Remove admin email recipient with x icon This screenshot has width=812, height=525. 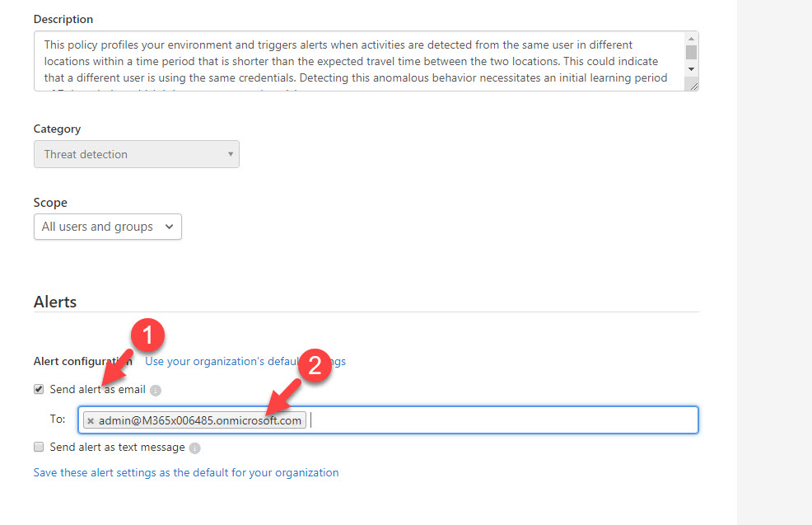(91, 421)
